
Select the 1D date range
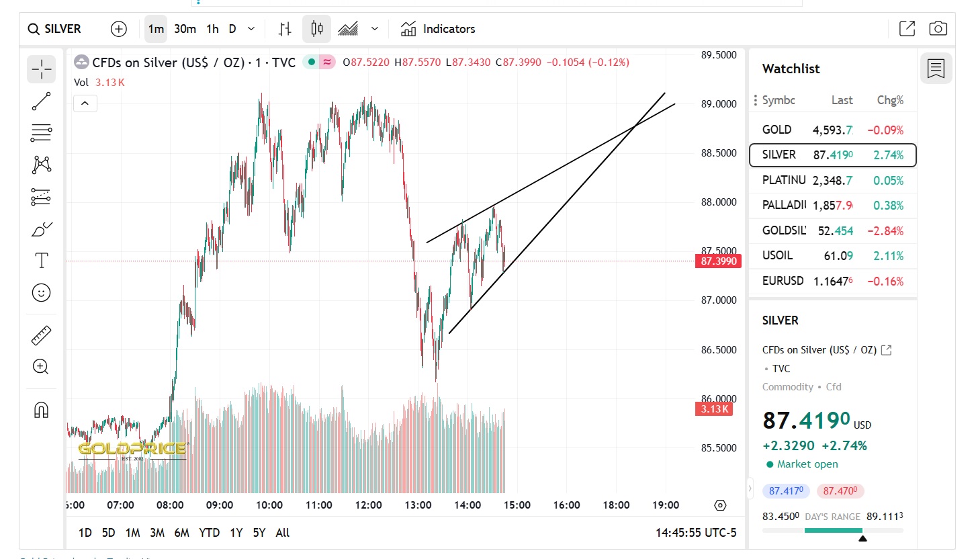click(x=85, y=533)
